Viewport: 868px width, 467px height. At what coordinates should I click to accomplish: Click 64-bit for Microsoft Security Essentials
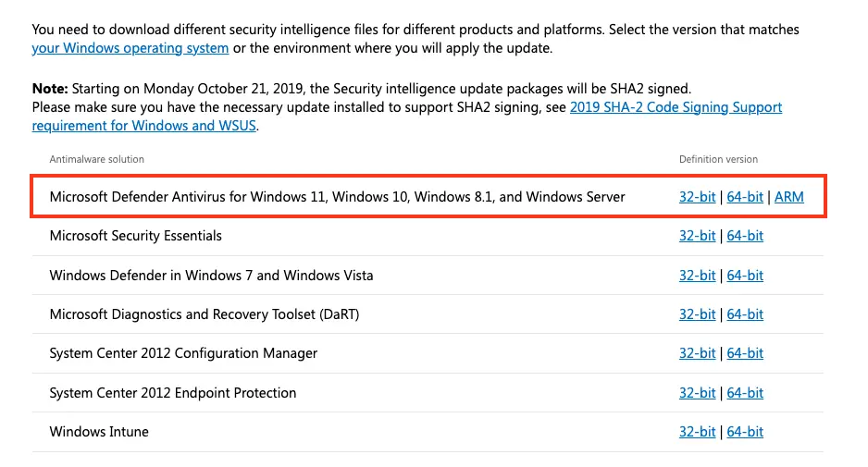pos(745,236)
